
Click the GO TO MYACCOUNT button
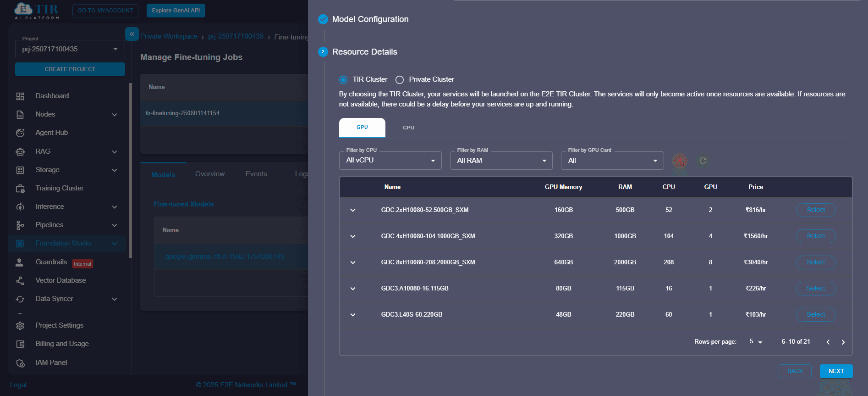[105, 11]
